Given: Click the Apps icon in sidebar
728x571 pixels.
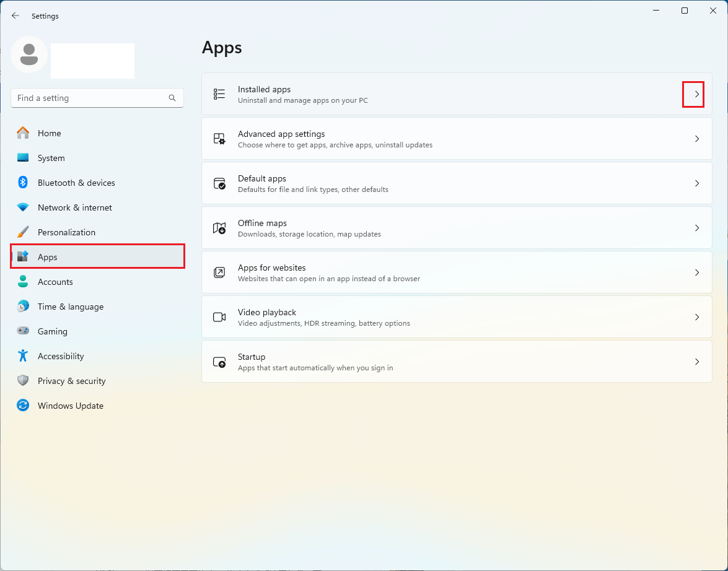Looking at the screenshot, I should click(x=23, y=256).
